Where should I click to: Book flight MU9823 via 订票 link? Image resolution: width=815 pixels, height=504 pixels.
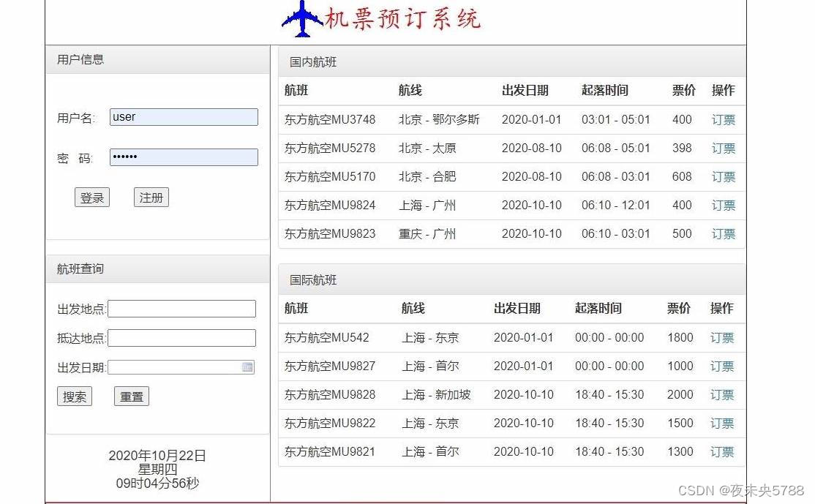pos(724,234)
